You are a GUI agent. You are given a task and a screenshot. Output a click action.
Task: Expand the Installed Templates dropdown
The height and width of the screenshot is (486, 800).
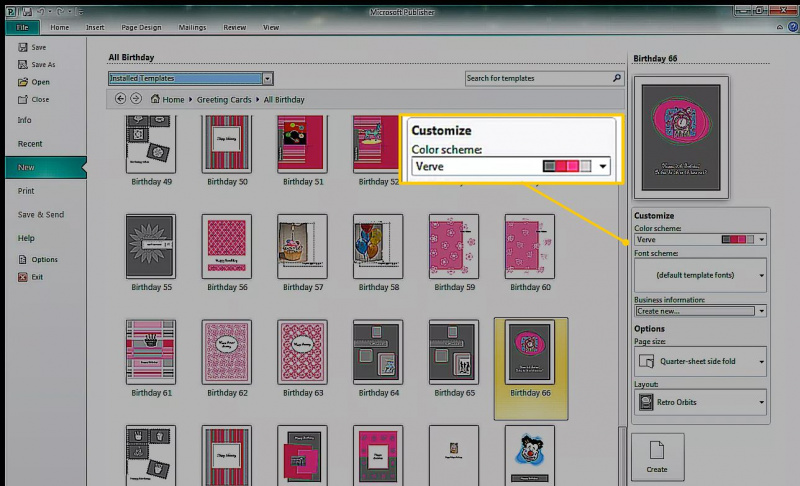click(x=267, y=78)
